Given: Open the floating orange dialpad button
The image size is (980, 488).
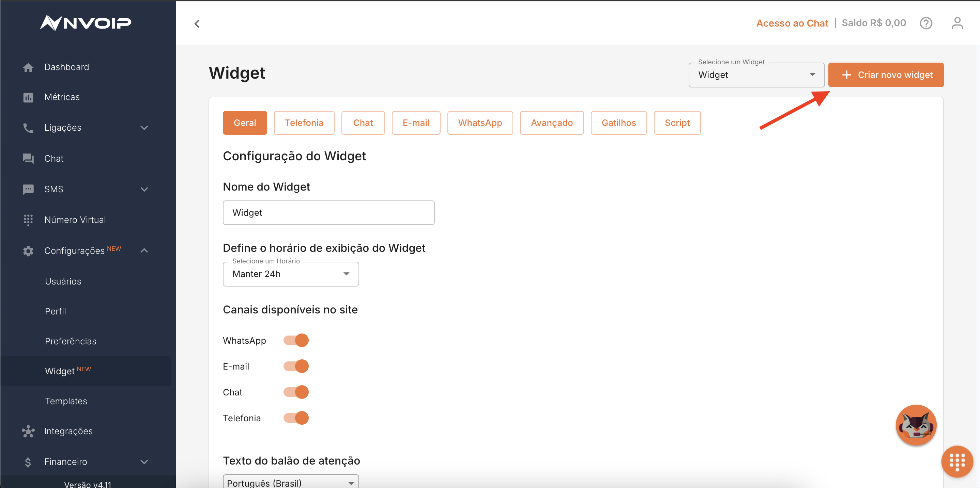Looking at the screenshot, I should [x=957, y=461].
